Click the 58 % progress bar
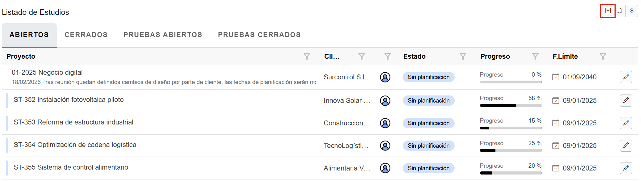The image size is (644, 181). coord(511,105)
